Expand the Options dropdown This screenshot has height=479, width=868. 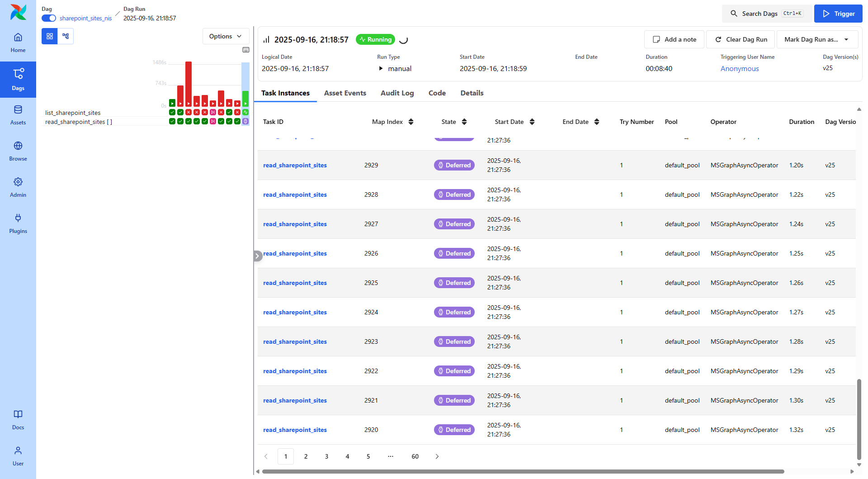click(226, 36)
